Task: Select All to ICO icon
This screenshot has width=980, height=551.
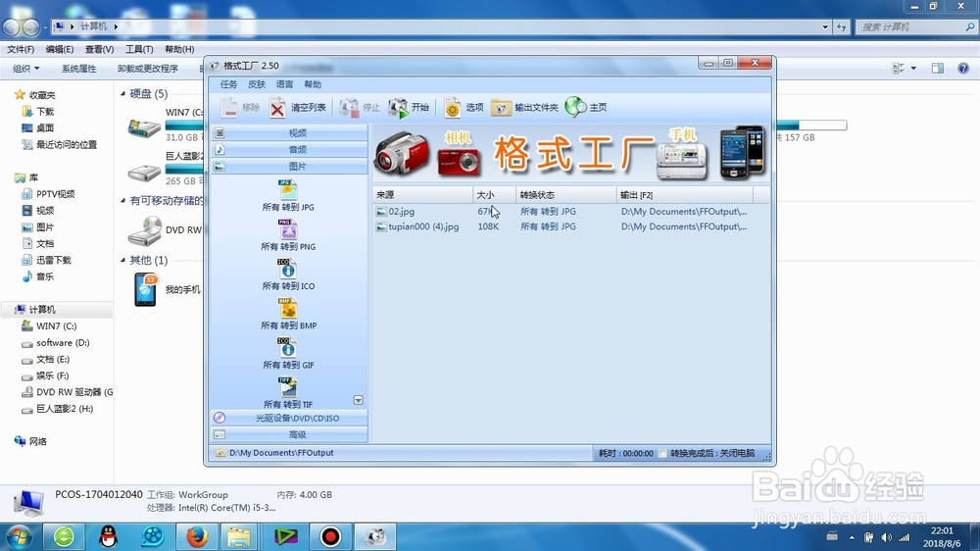Action: pos(287,269)
